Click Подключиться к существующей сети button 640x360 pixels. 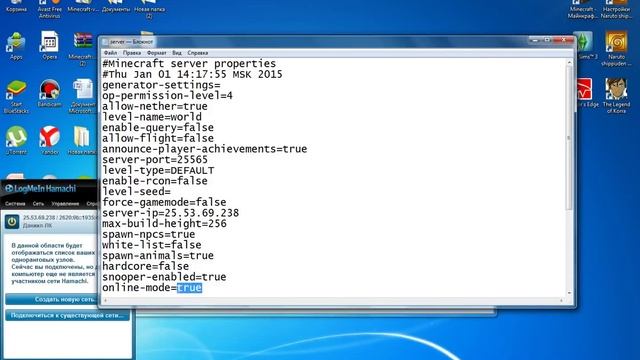point(67,315)
